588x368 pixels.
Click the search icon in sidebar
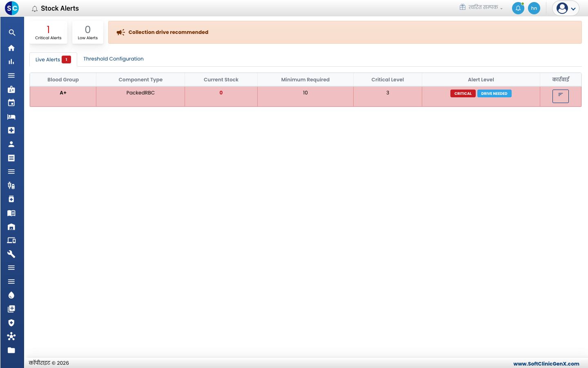(x=12, y=33)
